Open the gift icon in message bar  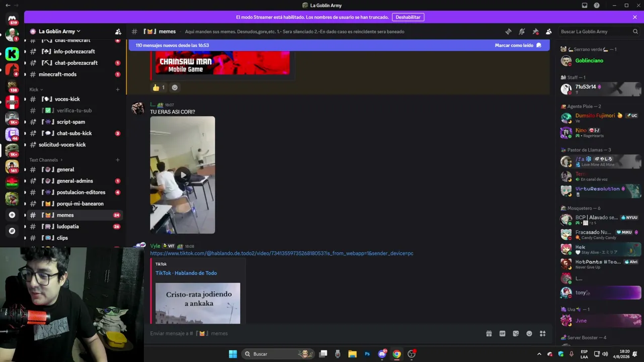(x=489, y=333)
